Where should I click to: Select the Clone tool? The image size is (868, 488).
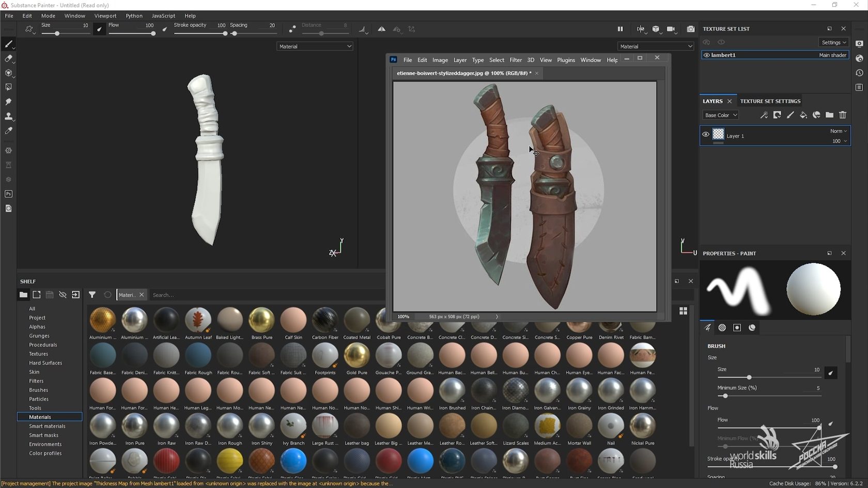8,116
